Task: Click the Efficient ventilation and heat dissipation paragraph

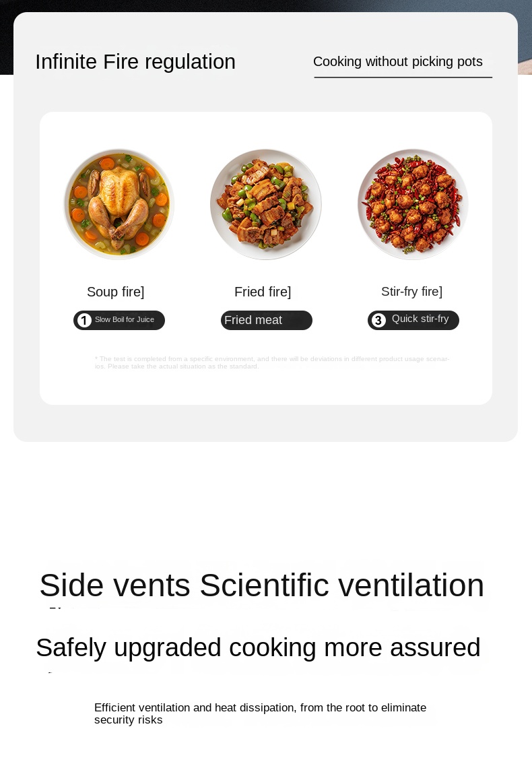Action: pyautogui.click(x=260, y=713)
